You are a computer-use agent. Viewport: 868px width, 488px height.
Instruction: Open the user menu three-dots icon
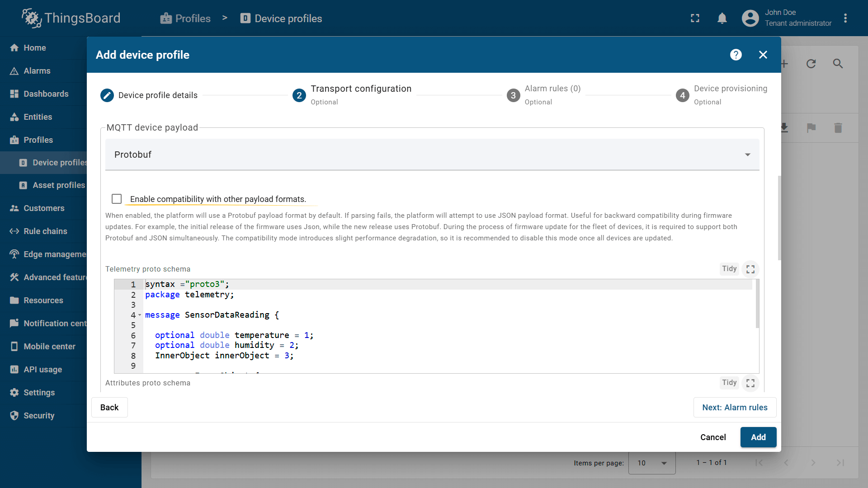[845, 19]
